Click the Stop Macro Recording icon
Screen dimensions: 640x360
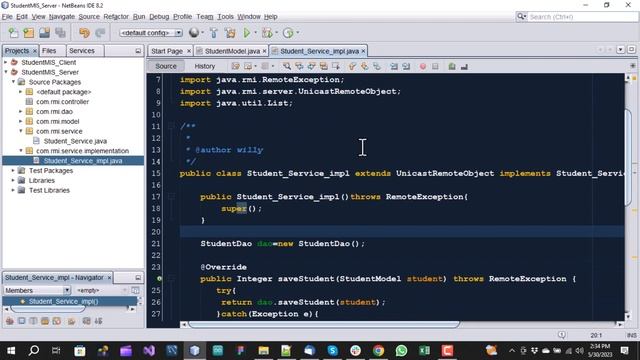pyautogui.click(x=435, y=66)
